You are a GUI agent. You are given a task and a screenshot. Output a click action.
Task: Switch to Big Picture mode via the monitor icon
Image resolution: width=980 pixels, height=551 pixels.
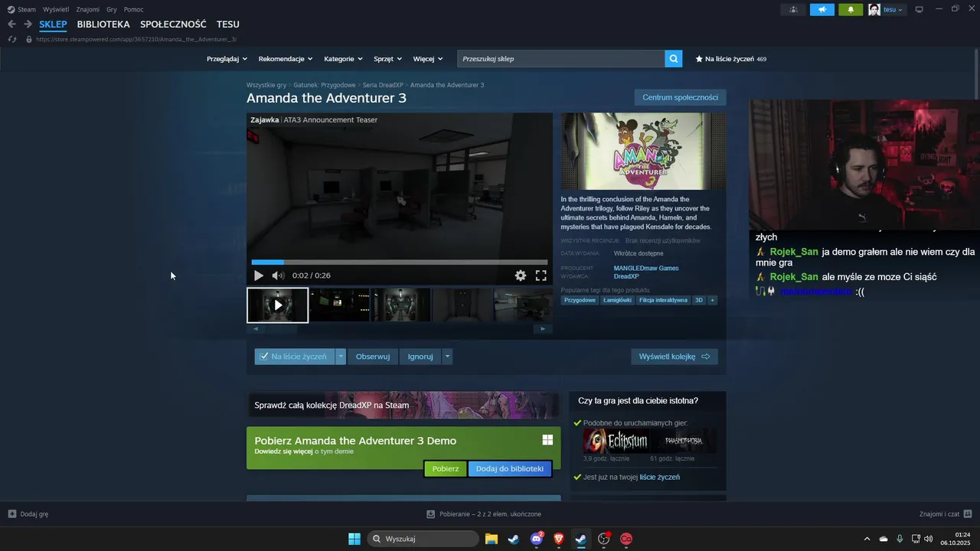click(920, 9)
